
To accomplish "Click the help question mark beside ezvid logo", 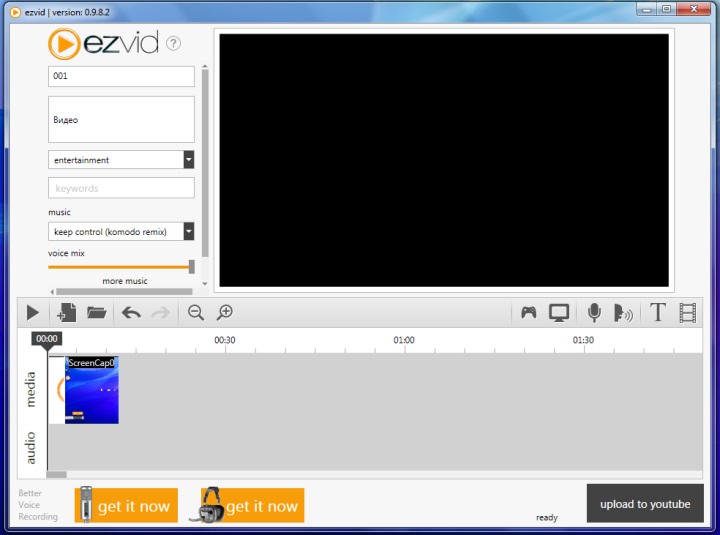I will click(x=174, y=43).
